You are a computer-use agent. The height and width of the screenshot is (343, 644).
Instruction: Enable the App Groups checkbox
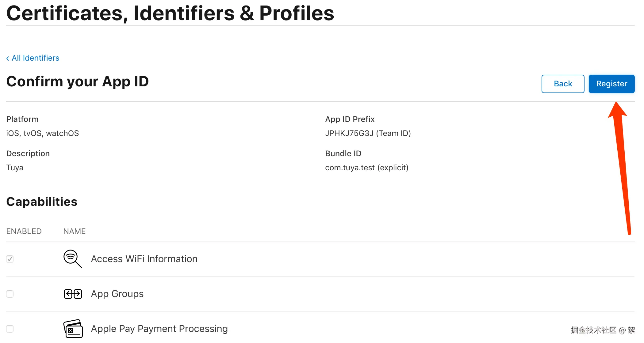pos(10,294)
